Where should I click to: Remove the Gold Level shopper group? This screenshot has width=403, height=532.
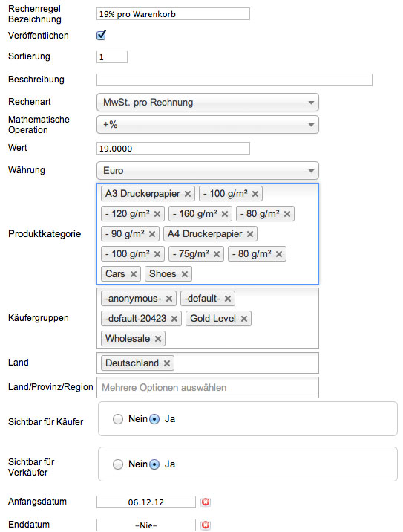pyautogui.click(x=244, y=319)
